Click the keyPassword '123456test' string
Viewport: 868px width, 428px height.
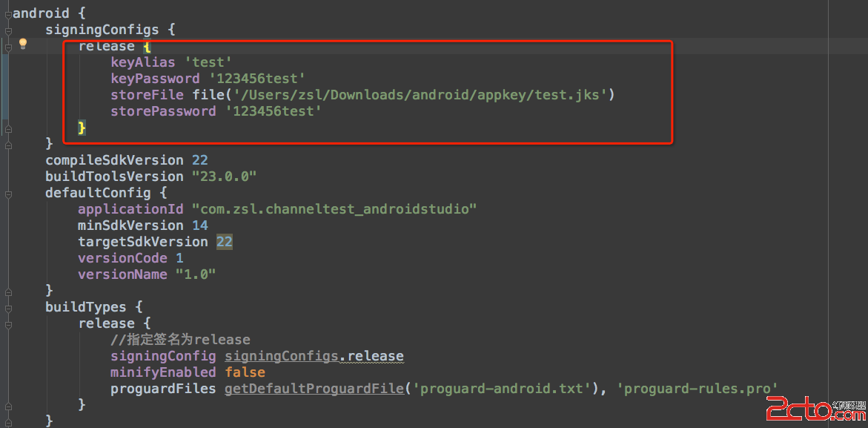257,79
